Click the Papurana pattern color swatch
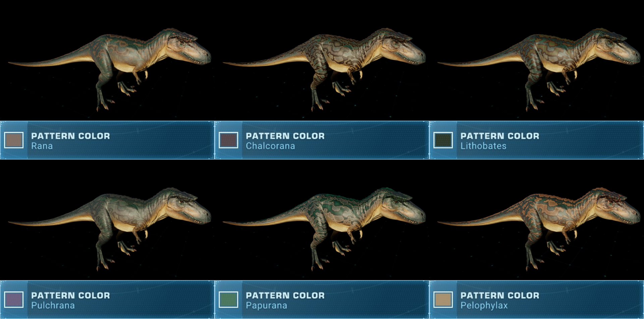Screen dimensions: 644x319 228,300
